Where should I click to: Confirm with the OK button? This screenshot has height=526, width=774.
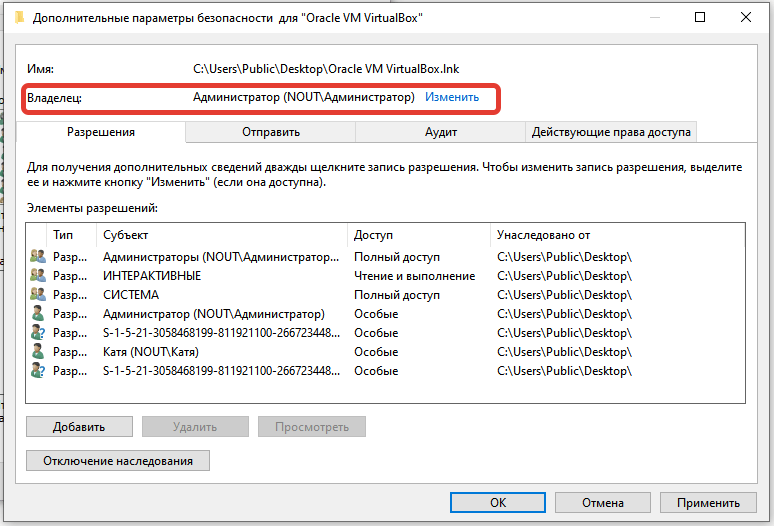tap(498, 503)
